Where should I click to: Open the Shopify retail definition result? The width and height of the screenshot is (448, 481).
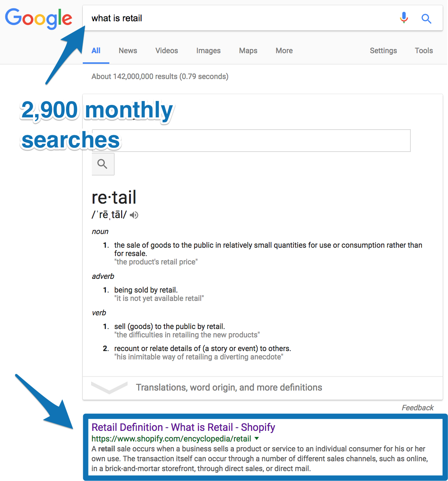[x=183, y=427]
